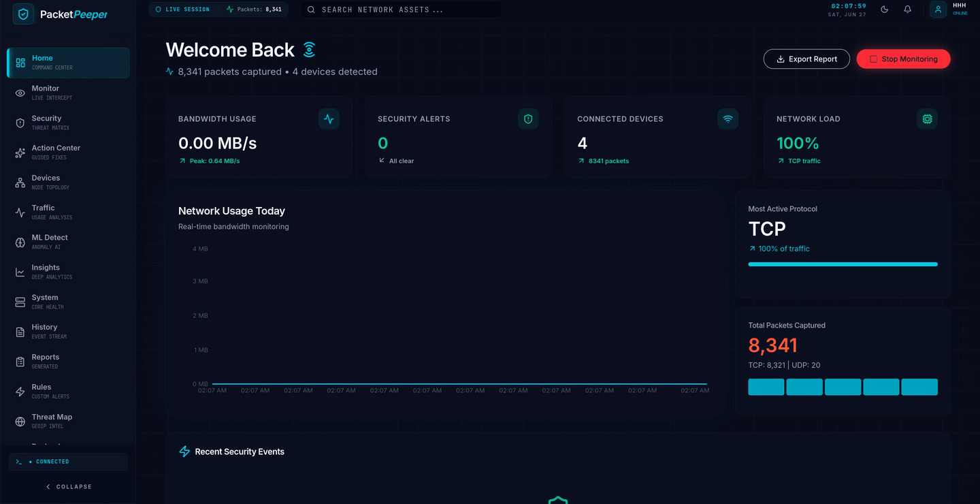Open Rules custom alerts
This screenshot has height=504, width=980.
point(68,392)
